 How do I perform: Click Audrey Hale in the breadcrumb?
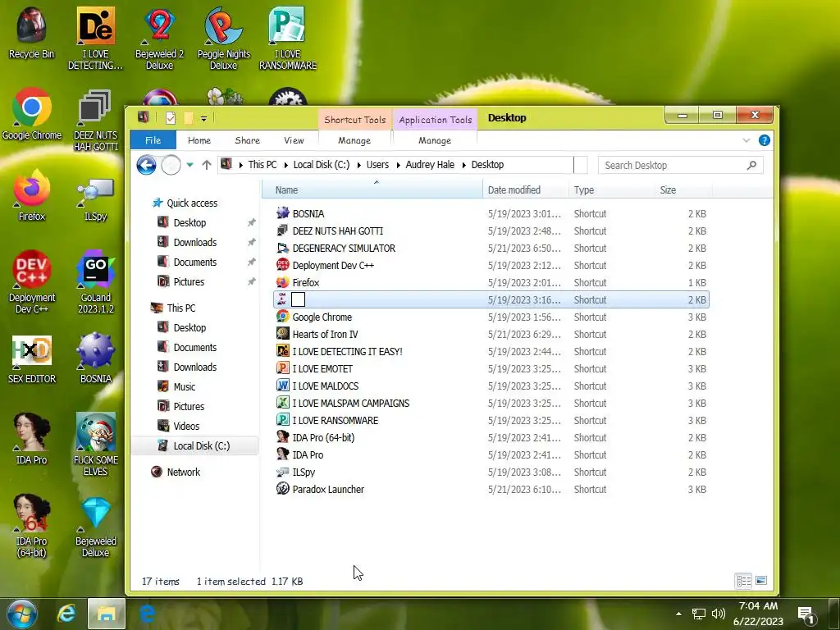[x=430, y=165]
